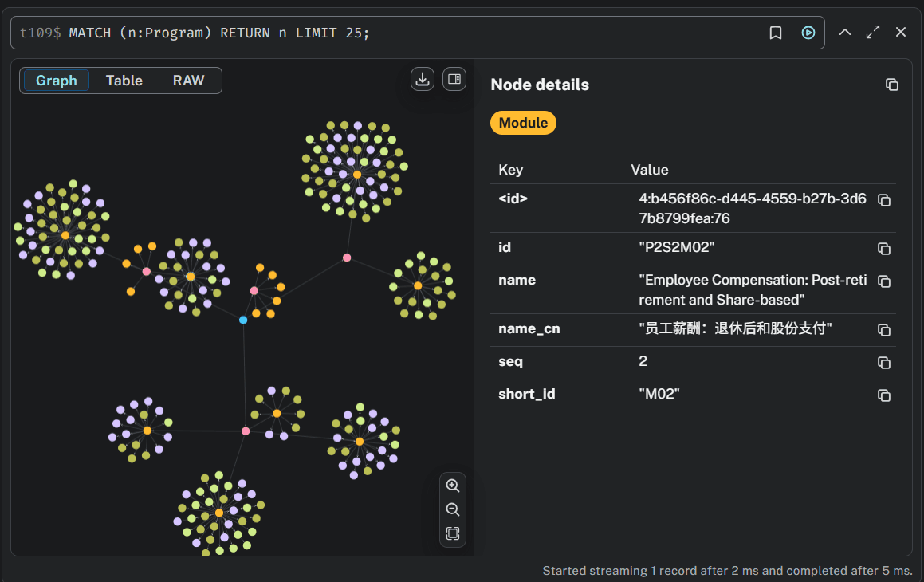
Task: Export the graph visualization via download icon
Action: (422, 79)
